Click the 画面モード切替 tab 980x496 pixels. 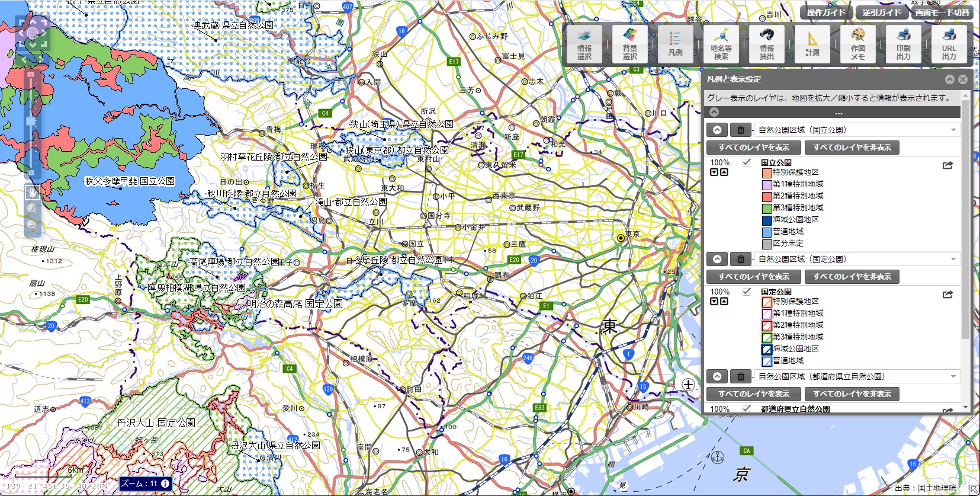click(x=942, y=12)
